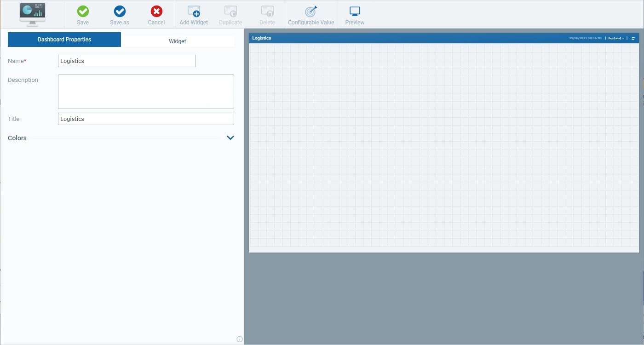Open the Day [Local] time range dropdown

click(x=615, y=38)
